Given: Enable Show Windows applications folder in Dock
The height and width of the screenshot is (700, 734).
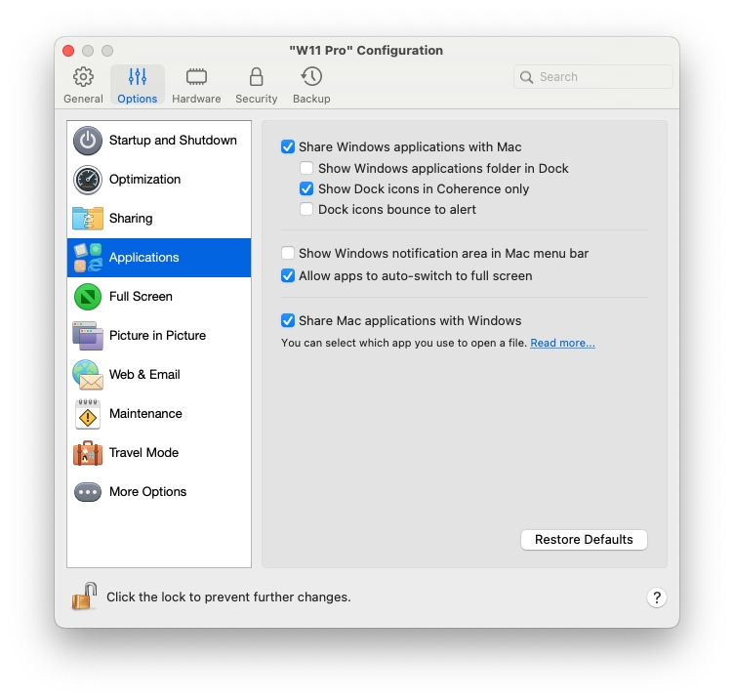Looking at the screenshot, I should [x=307, y=169].
